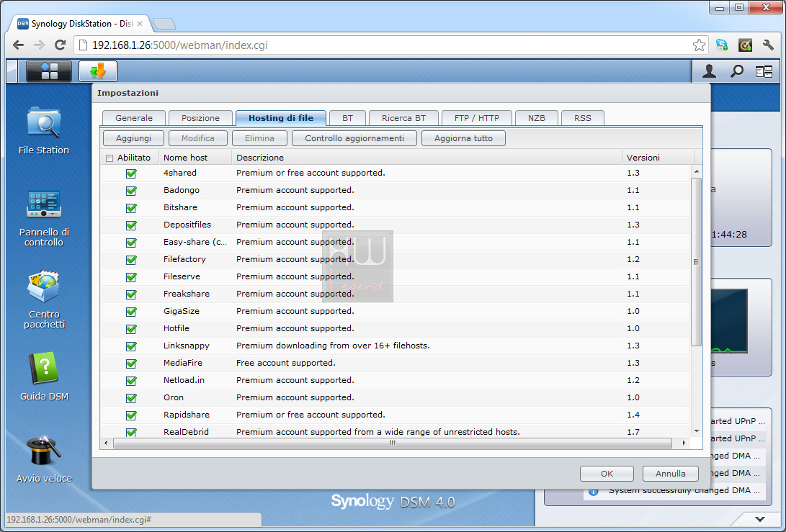Go back in browser history
This screenshot has width=786, height=532.
coord(19,45)
